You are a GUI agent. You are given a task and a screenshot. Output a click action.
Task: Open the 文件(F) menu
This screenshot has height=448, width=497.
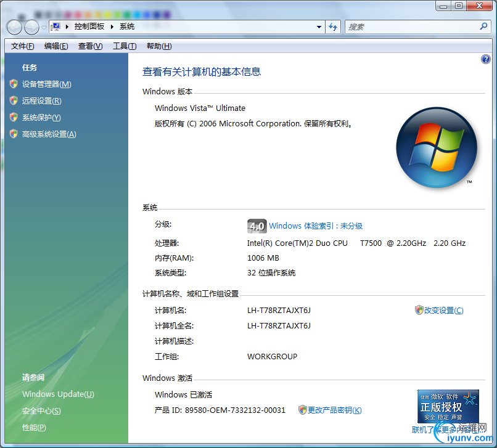click(x=22, y=46)
